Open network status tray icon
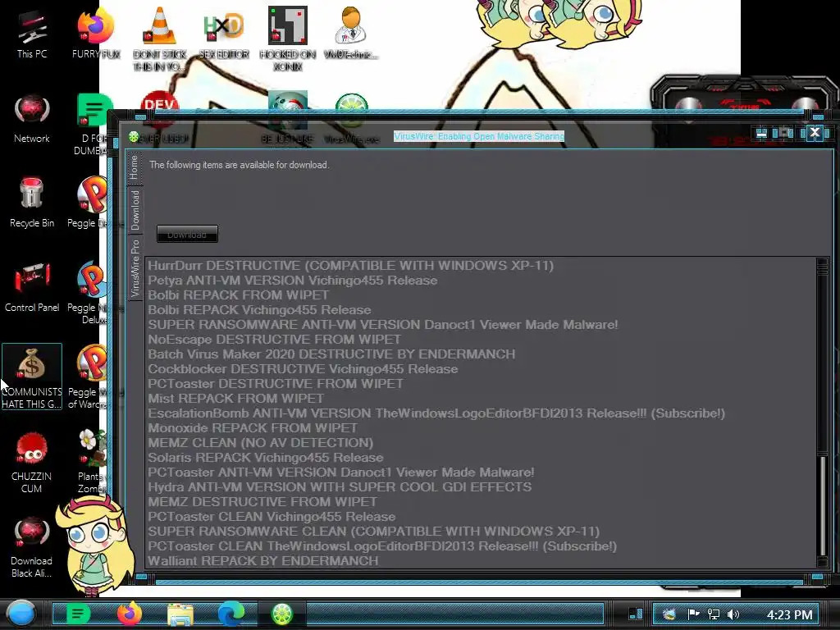This screenshot has width=840, height=630. pyautogui.click(x=714, y=614)
